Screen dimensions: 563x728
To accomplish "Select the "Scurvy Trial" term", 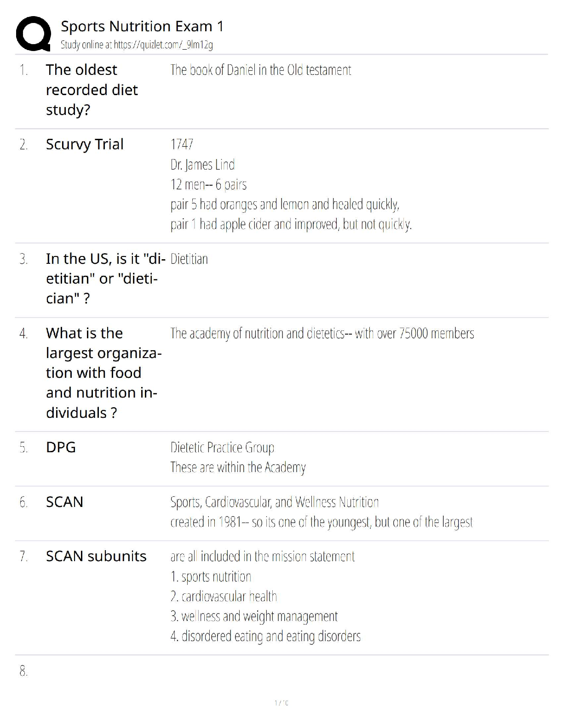I will coord(85,144).
